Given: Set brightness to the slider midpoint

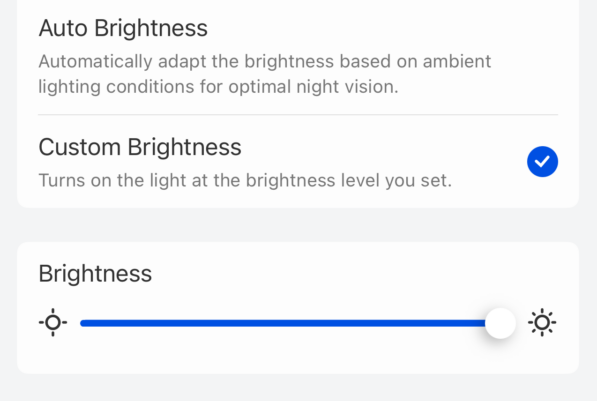Looking at the screenshot, I should click(x=298, y=323).
